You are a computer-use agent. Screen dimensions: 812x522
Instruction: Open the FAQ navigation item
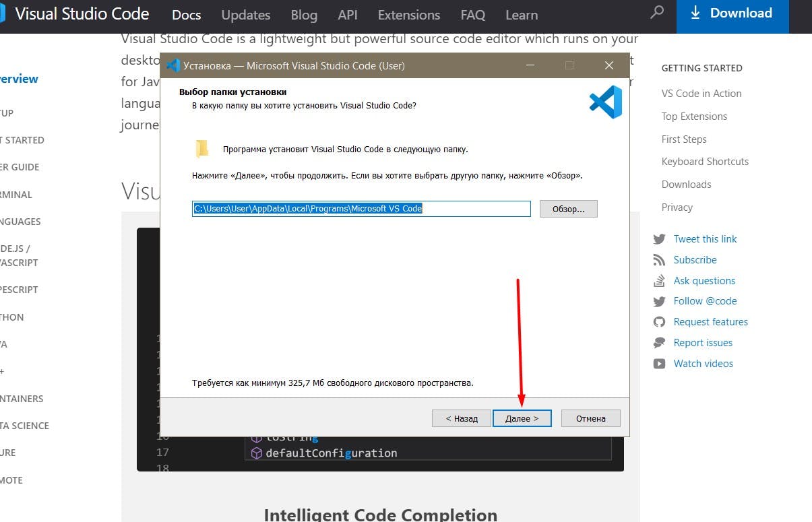[473, 15]
